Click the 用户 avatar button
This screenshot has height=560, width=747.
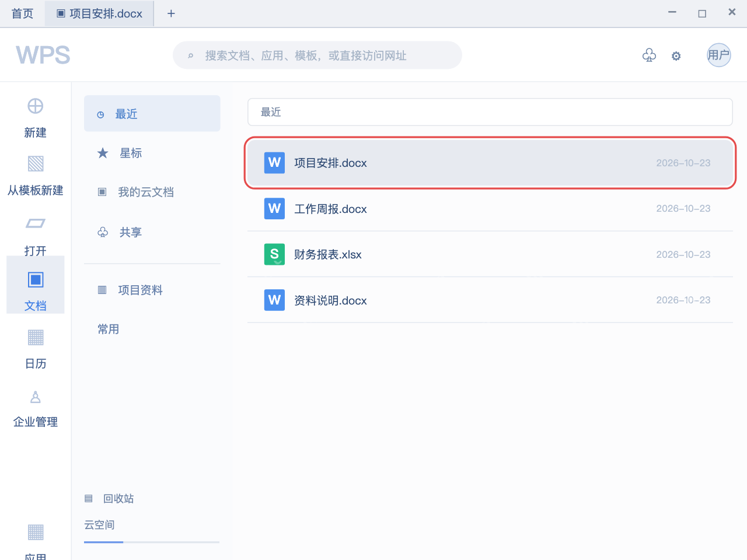[719, 55]
